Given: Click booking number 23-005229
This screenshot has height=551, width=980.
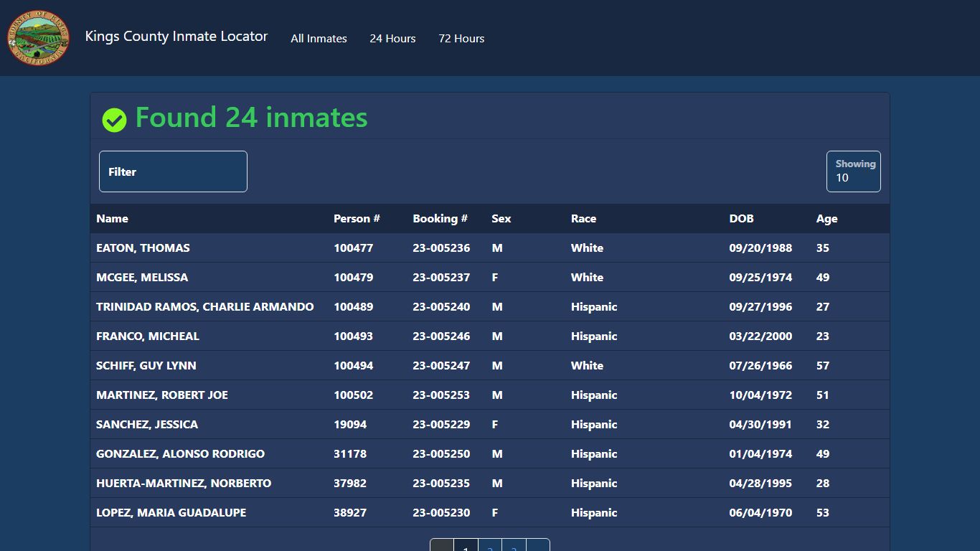Looking at the screenshot, I should tap(441, 425).
